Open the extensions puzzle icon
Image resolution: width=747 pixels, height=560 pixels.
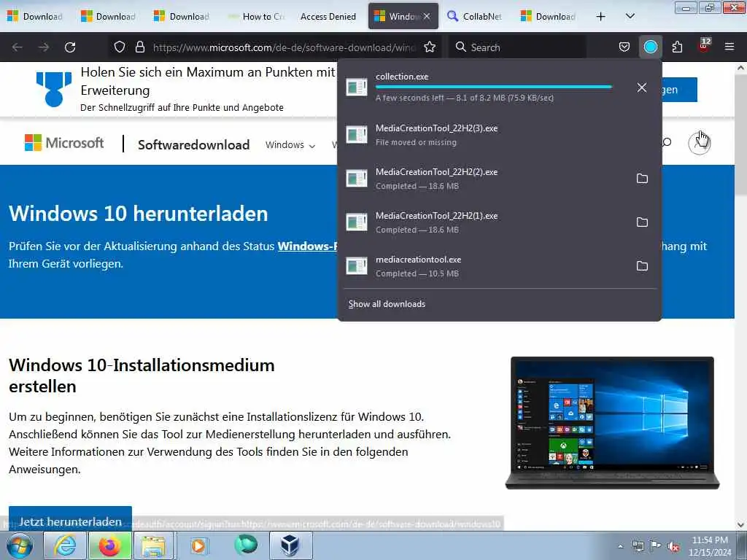tap(677, 47)
